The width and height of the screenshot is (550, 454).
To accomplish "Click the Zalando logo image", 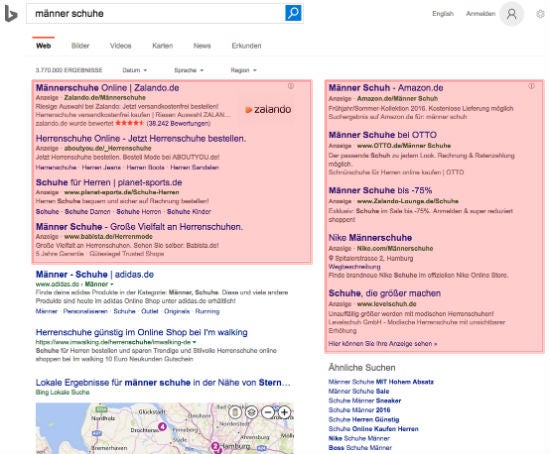I will 268,109.
